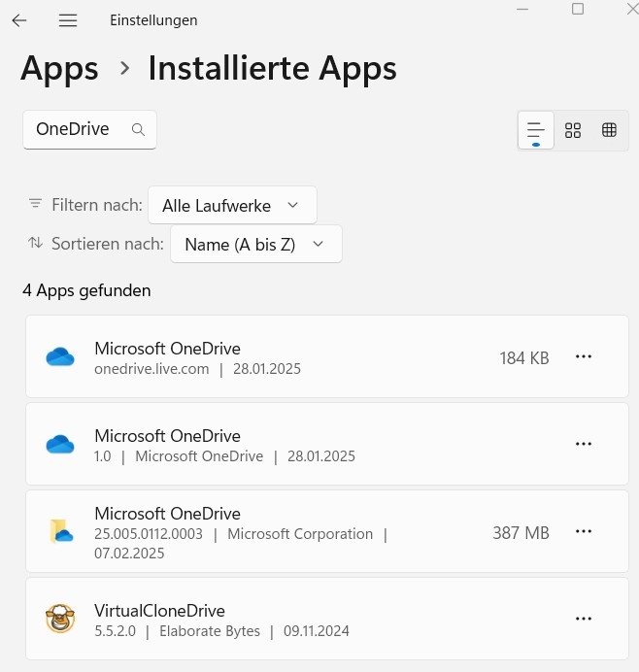Image resolution: width=639 pixels, height=672 pixels.
Task: Open options menu for OneDrive version 1.0
Action: (x=584, y=444)
